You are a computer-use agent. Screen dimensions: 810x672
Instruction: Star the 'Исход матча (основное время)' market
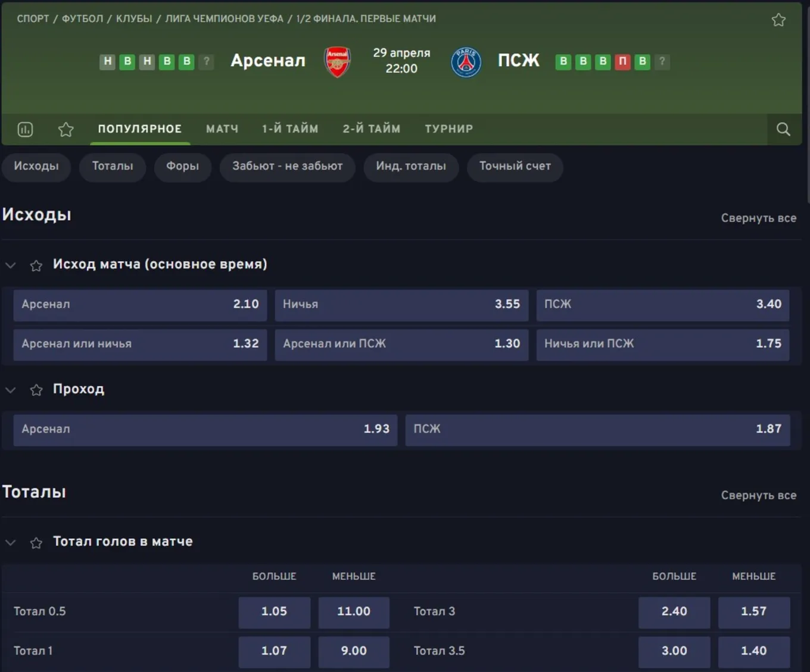coord(36,265)
